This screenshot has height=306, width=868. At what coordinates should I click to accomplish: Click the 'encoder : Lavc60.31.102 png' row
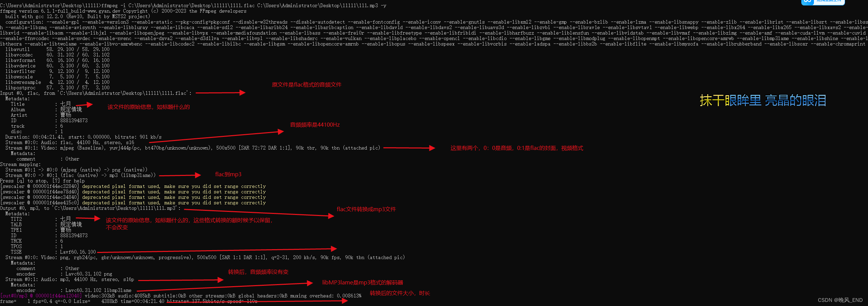(64, 274)
